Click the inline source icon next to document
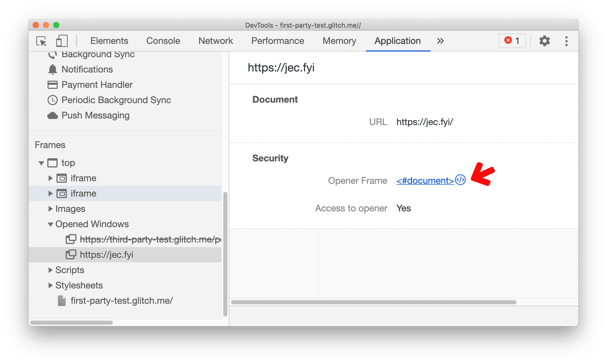The image size is (607, 364). coord(461,180)
